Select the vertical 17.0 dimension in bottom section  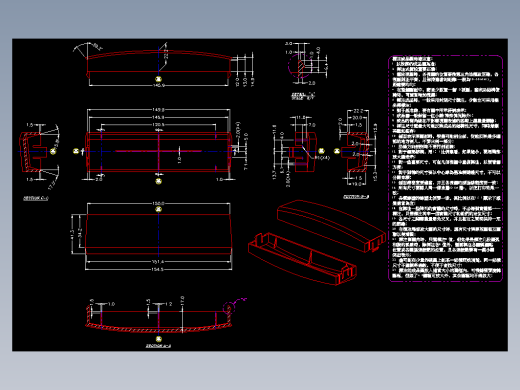pos(182,302)
